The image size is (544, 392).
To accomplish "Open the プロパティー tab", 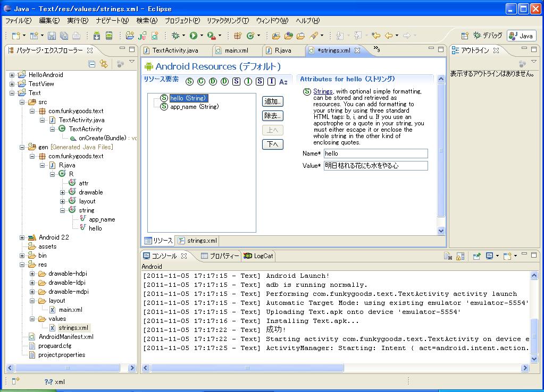I will coord(220,256).
